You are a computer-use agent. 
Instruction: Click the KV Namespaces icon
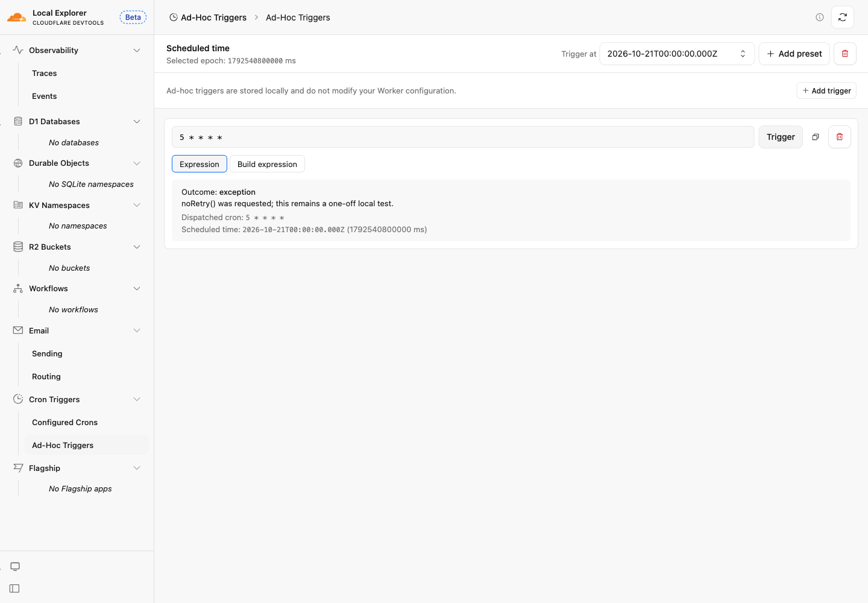coord(18,205)
